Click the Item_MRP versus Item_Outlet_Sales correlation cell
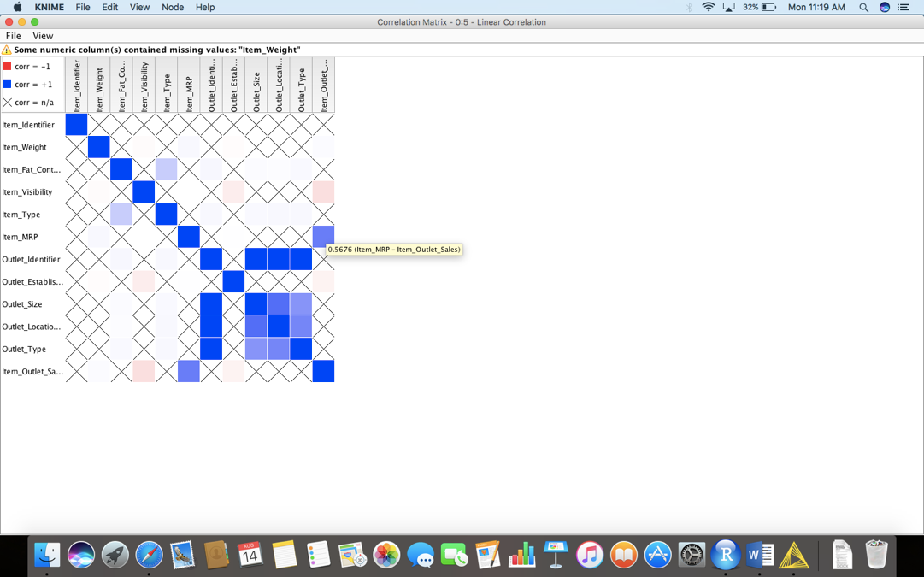924x577 pixels. pyautogui.click(x=323, y=237)
